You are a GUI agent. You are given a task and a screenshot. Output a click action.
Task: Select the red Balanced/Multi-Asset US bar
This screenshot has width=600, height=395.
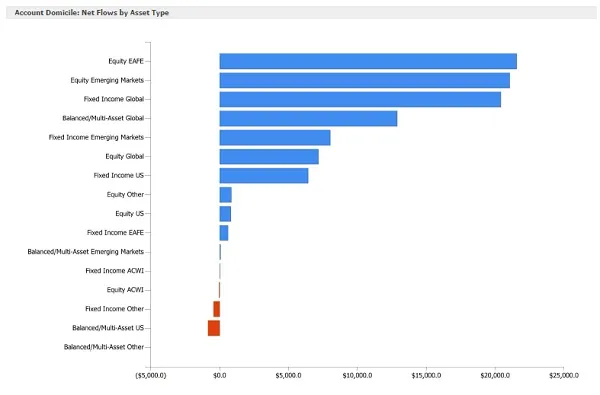pyautogui.click(x=214, y=328)
